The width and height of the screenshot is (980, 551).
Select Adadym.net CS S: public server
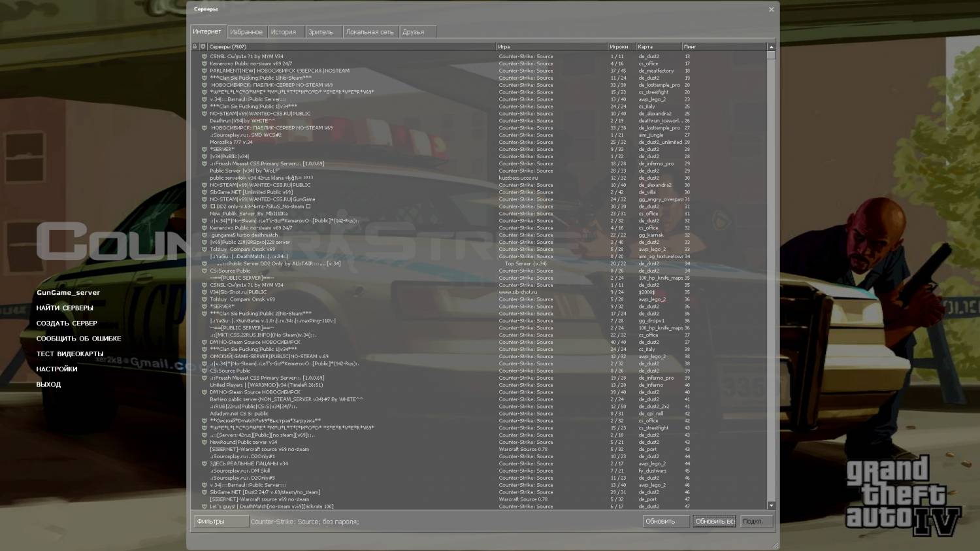479,414
